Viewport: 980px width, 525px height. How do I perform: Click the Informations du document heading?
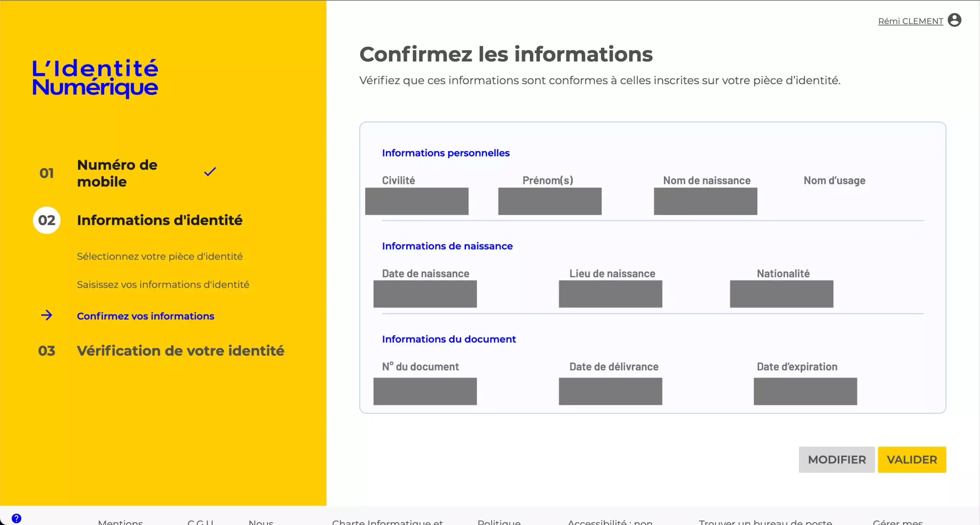(x=449, y=339)
